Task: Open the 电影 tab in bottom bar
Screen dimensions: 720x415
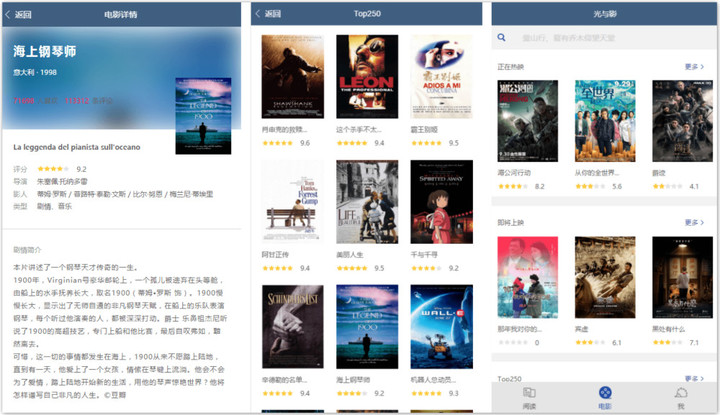Action: pos(605,398)
